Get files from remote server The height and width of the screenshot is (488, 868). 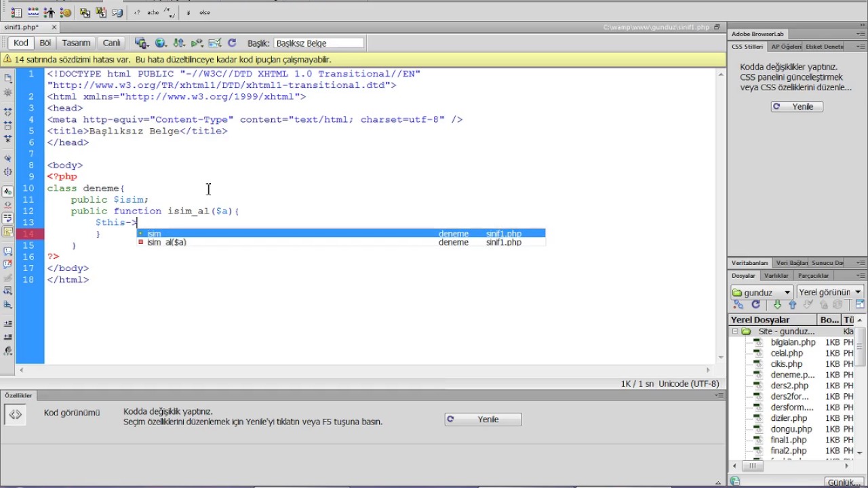tap(777, 305)
